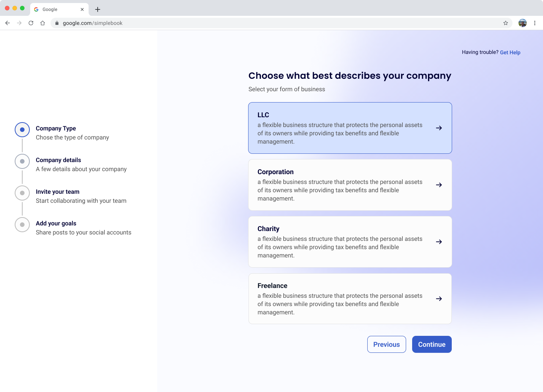543x392 pixels.
Task: Choose the Corporation business type card
Action: [350, 185]
